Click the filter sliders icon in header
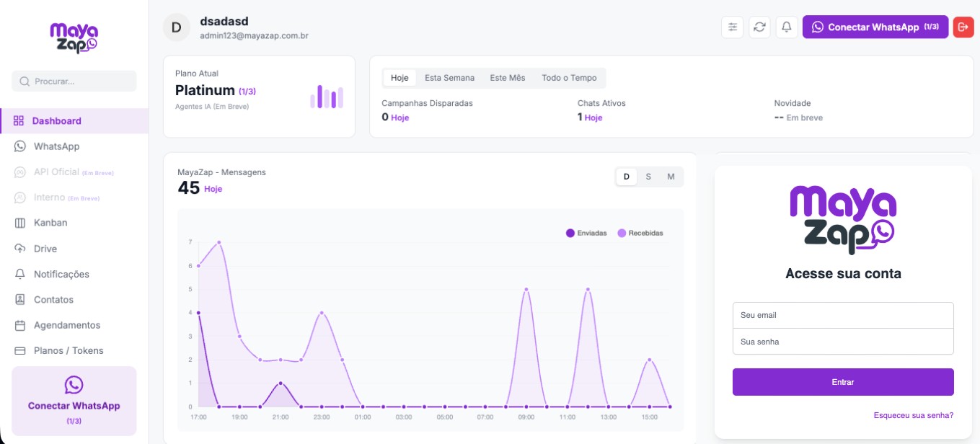Image resolution: width=980 pixels, height=444 pixels. tap(733, 27)
